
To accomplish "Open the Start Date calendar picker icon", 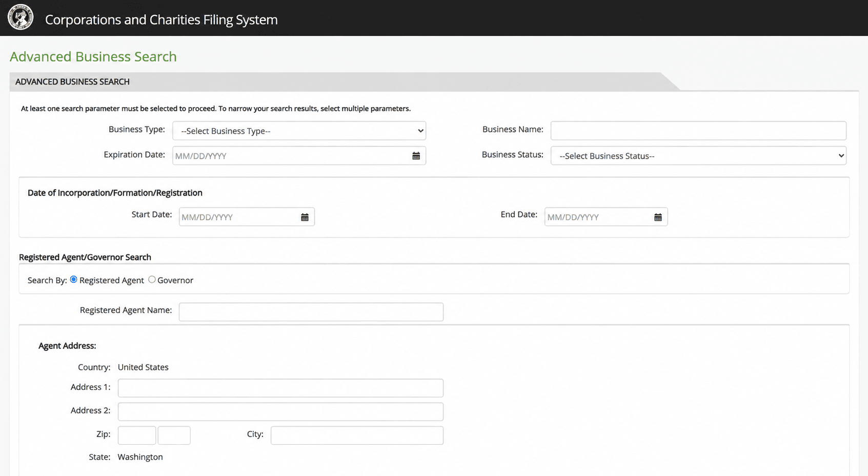I will coord(305,217).
